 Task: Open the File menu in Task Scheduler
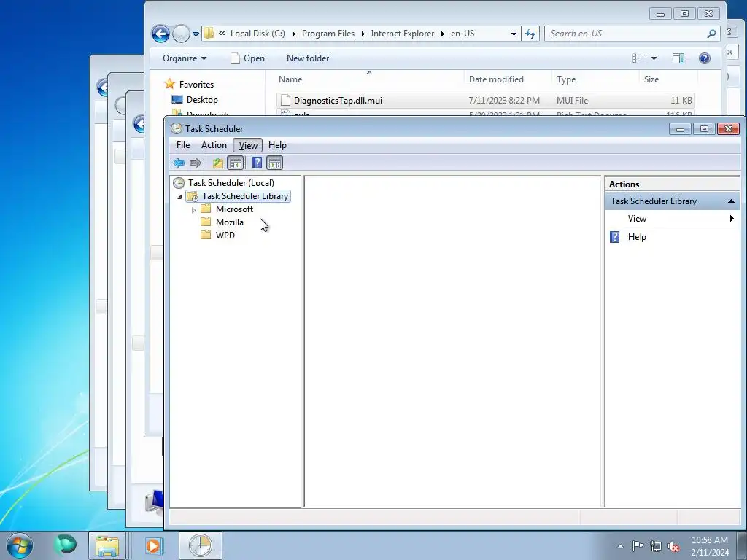click(x=183, y=145)
